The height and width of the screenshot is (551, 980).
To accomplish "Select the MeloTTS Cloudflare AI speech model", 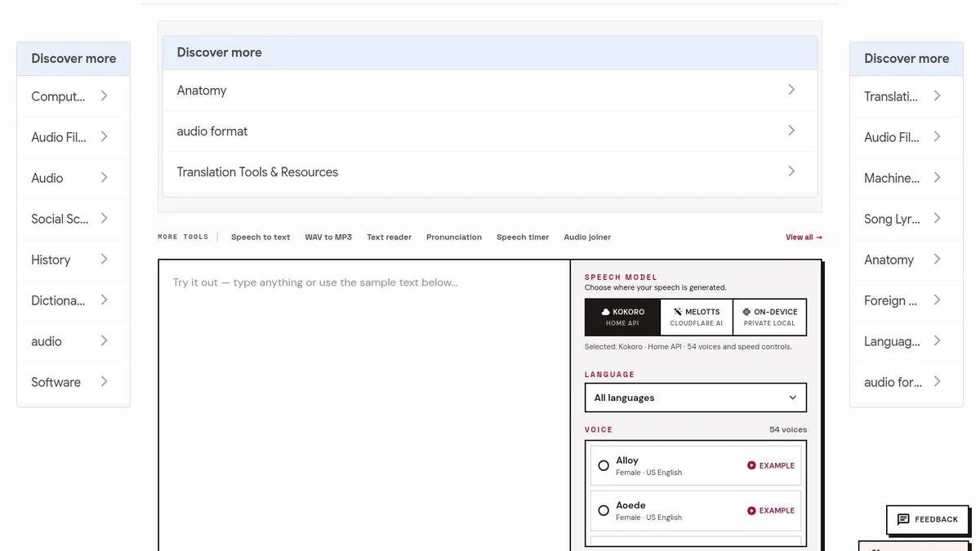I will 696,318.
